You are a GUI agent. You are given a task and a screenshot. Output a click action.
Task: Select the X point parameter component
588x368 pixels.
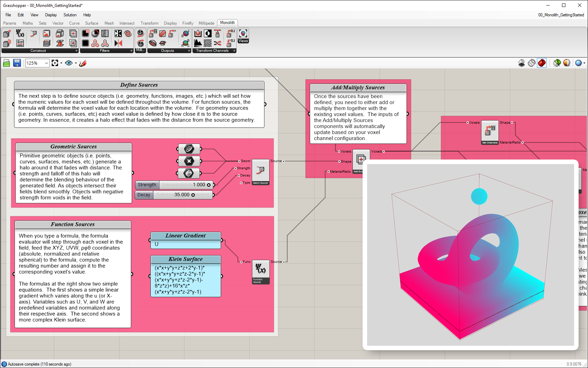pos(189,161)
